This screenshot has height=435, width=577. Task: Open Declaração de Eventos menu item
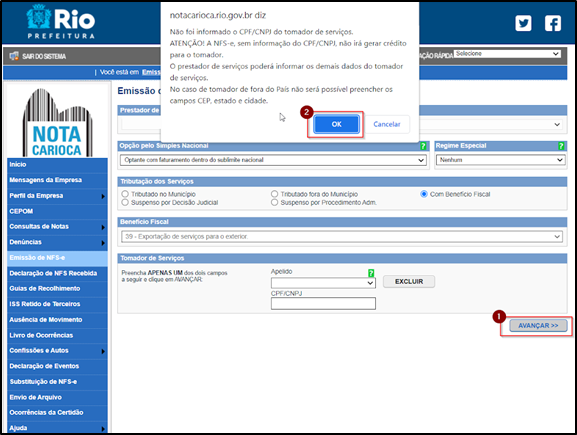(x=57, y=367)
